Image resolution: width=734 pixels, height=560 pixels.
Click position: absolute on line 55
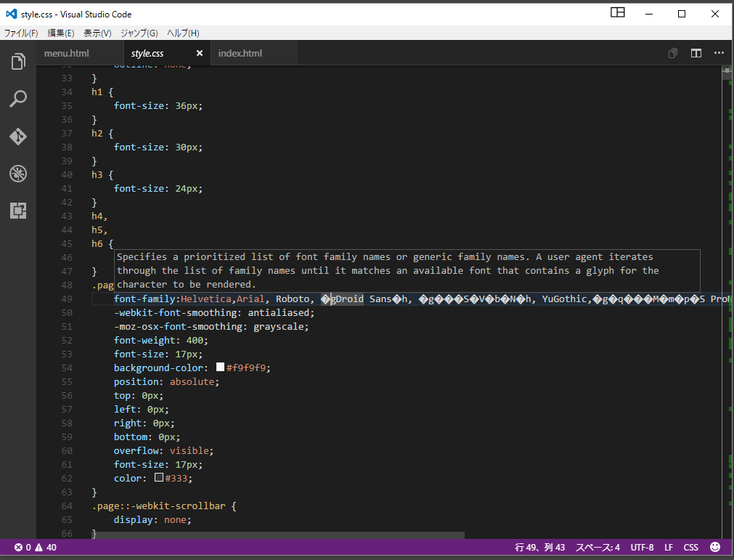pos(167,381)
